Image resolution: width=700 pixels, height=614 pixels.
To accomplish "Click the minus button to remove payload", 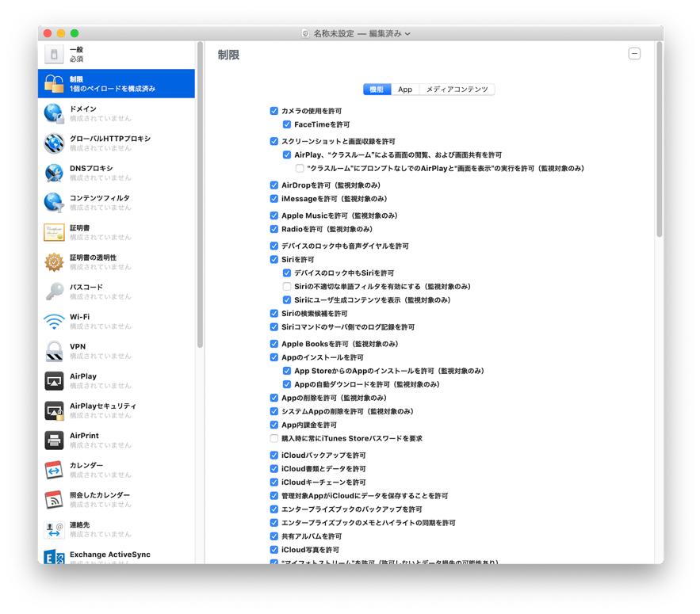I will [x=634, y=53].
